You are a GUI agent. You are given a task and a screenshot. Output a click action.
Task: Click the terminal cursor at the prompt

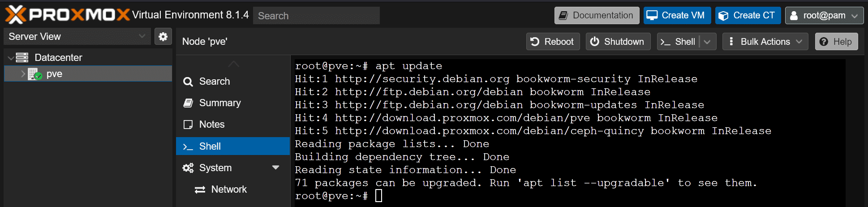pyautogui.click(x=378, y=196)
